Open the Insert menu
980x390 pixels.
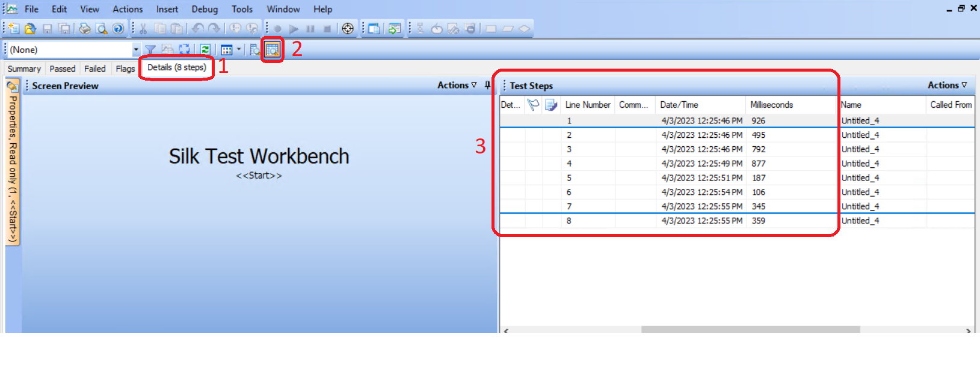tap(167, 9)
